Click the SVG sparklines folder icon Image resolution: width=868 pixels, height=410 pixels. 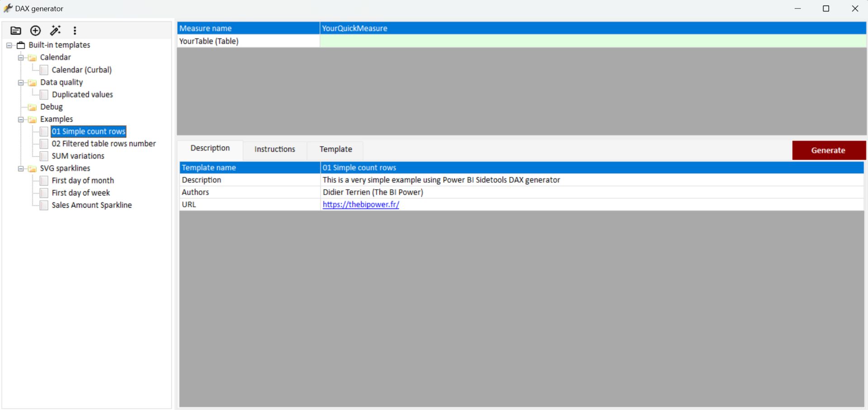pos(32,168)
